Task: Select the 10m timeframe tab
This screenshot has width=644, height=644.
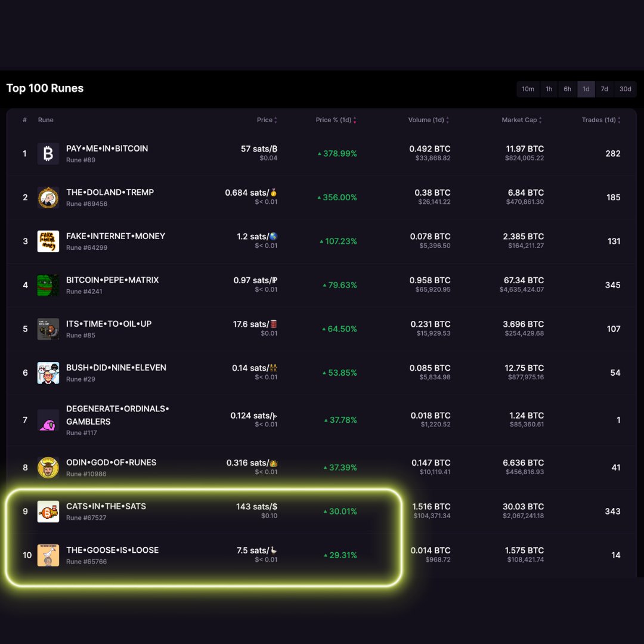Action: pos(528,89)
